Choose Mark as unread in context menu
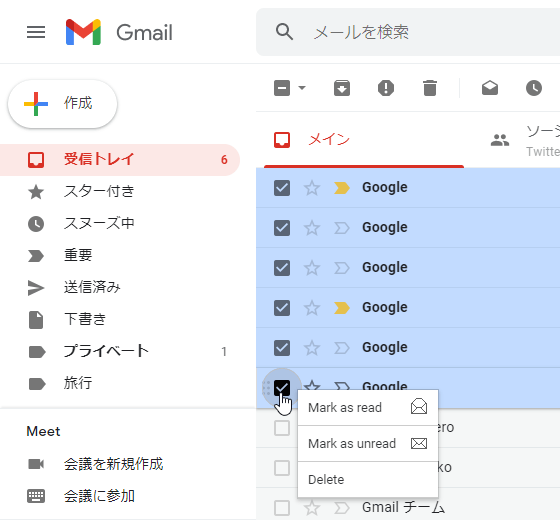Viewport: 560px width, 520px height. [x=368, y=444]
